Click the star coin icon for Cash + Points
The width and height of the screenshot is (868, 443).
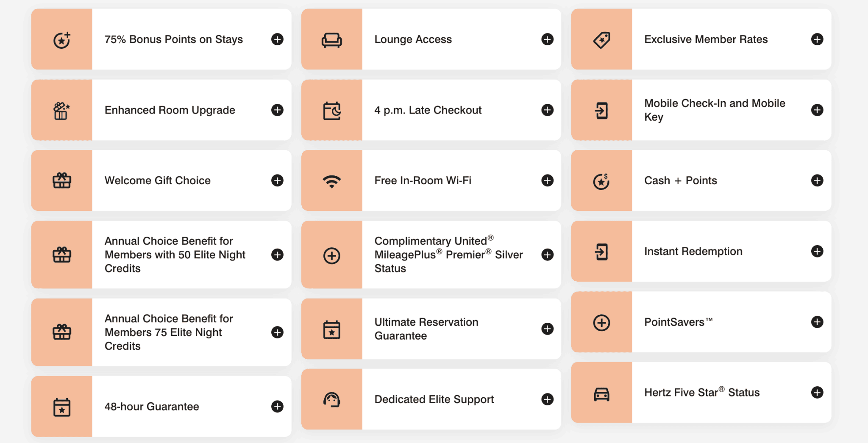[x=601, y=181]
